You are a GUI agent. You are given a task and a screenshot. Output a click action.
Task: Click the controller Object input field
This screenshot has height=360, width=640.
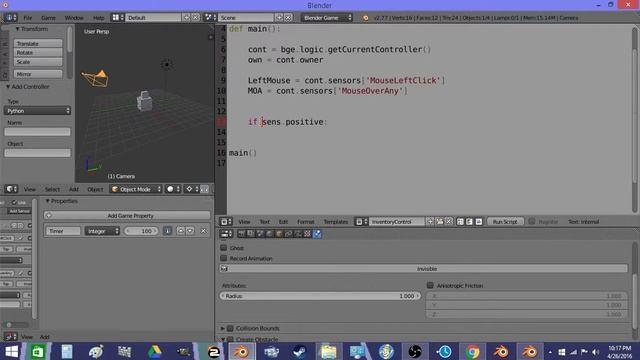pos(37,153)
